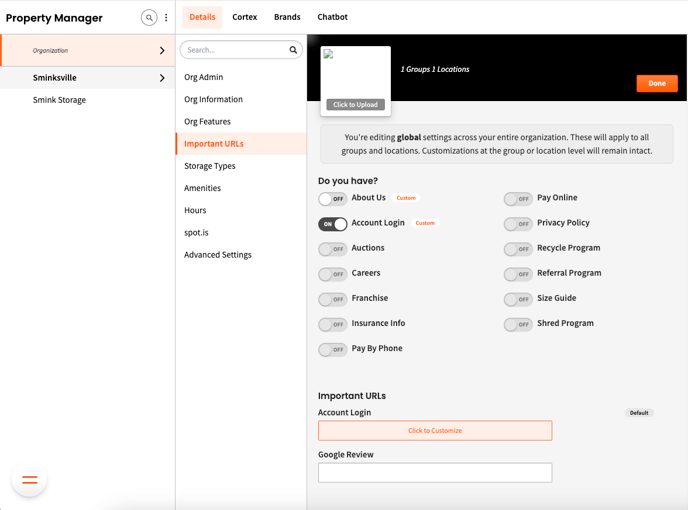The height and width of the screenshot is (510, 688).
Task: Open the three-dot options menu
Action: pyautogui.click(x=166, y=17)
